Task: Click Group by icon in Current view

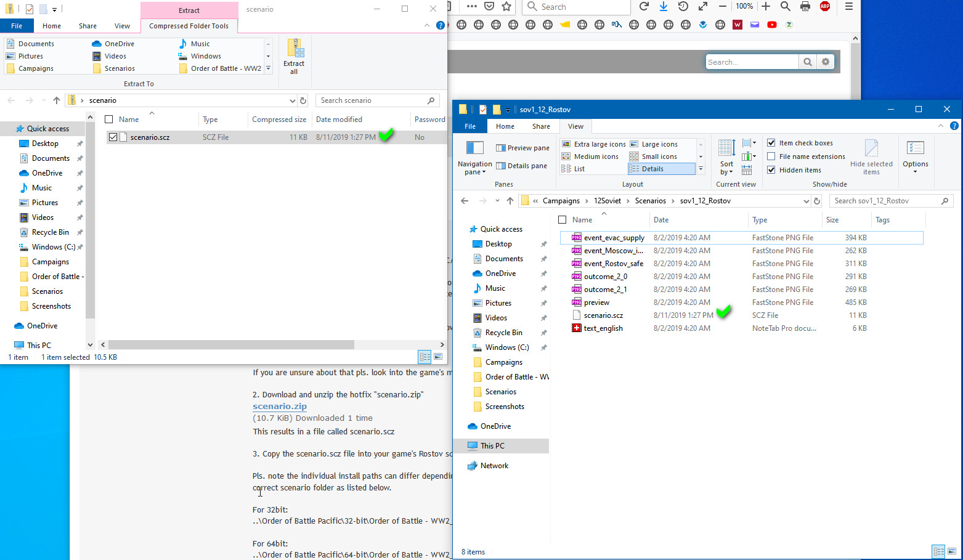Action: coord(749,143)
